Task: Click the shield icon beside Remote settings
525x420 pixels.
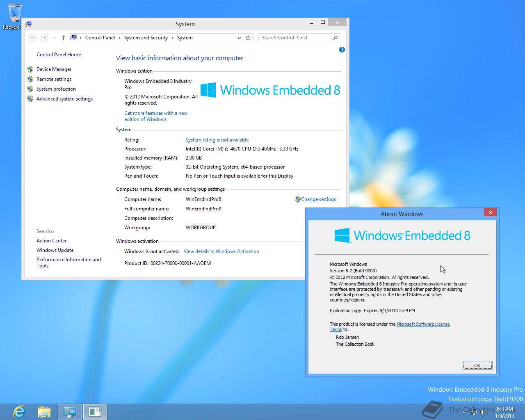Action: coord(30,79)
